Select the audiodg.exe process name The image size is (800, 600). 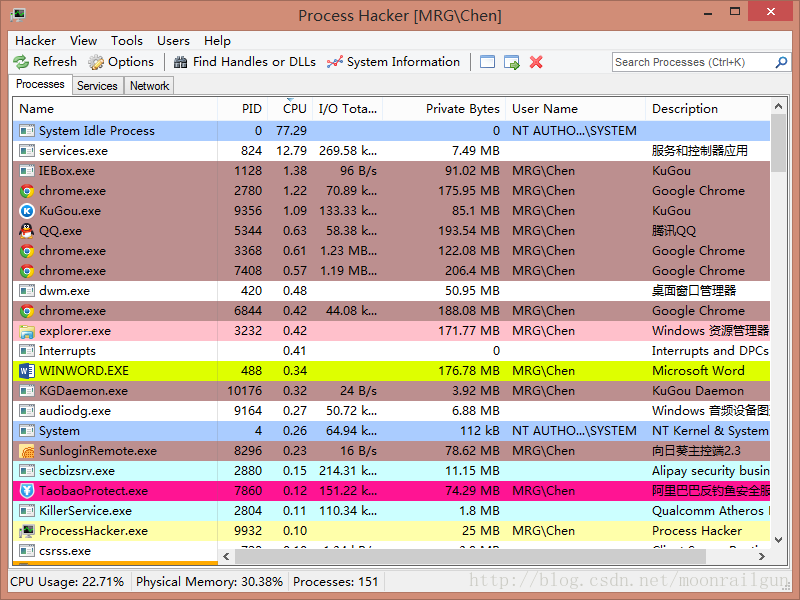coord(75,411)
